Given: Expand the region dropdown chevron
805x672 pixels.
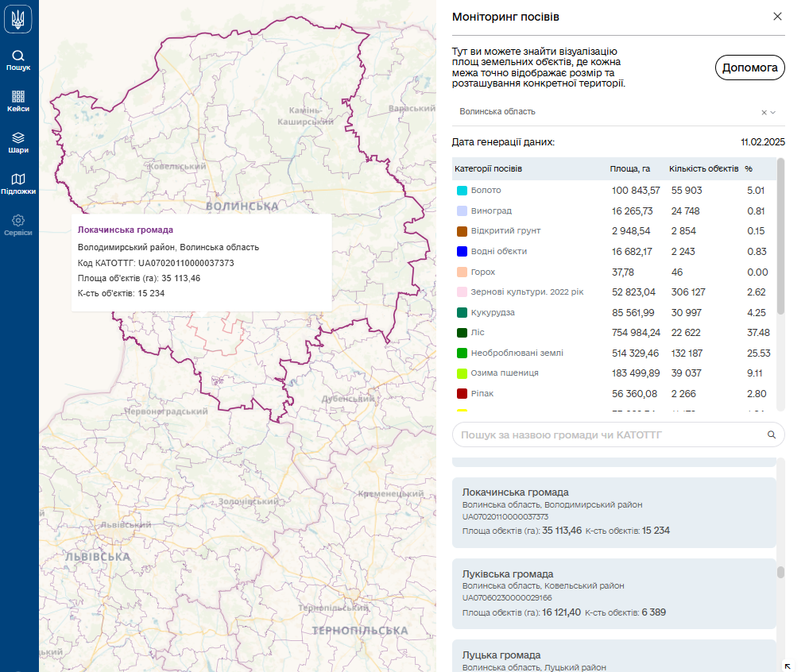Looking at the screenshot, I should (x=772, y=112).
